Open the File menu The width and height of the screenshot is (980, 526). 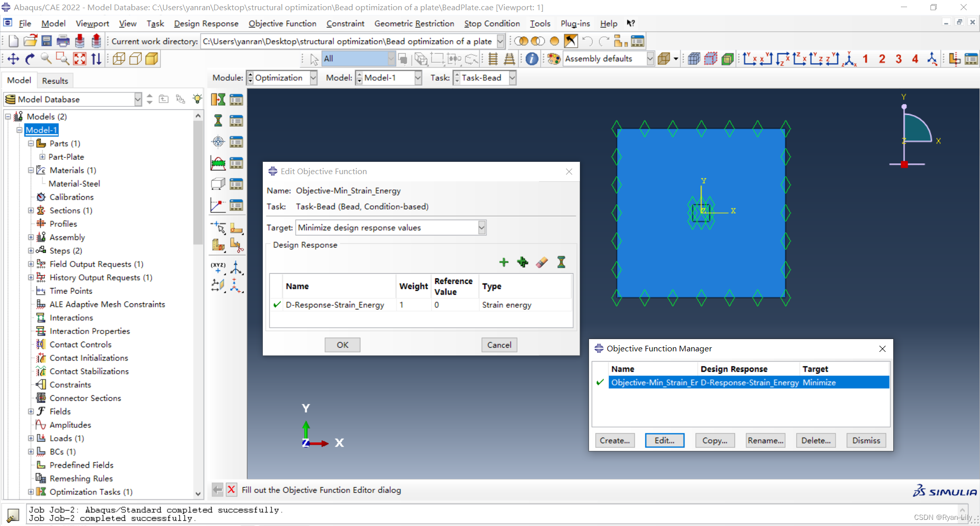click(x=25, y=23)
